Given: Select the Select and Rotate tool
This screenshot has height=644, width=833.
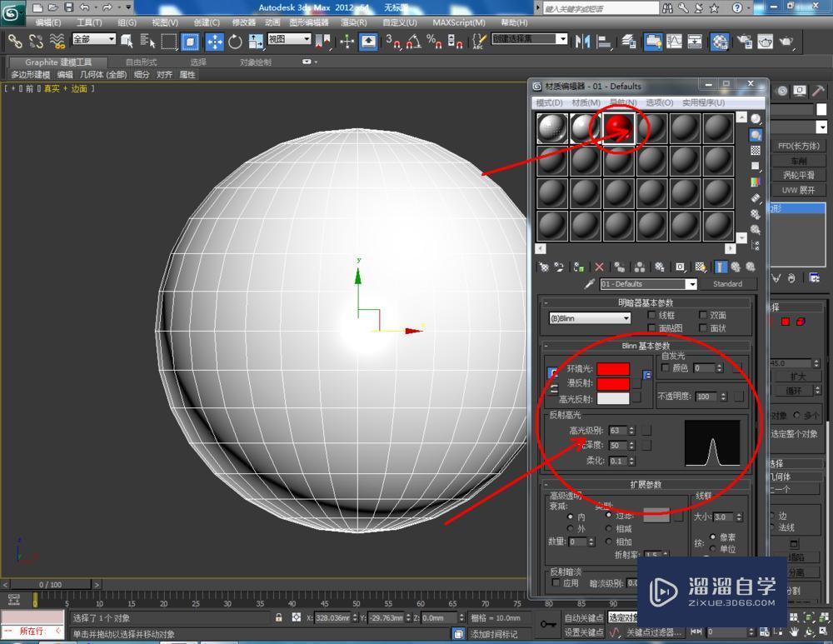Looking at the screenshot, I should [234, 42].
